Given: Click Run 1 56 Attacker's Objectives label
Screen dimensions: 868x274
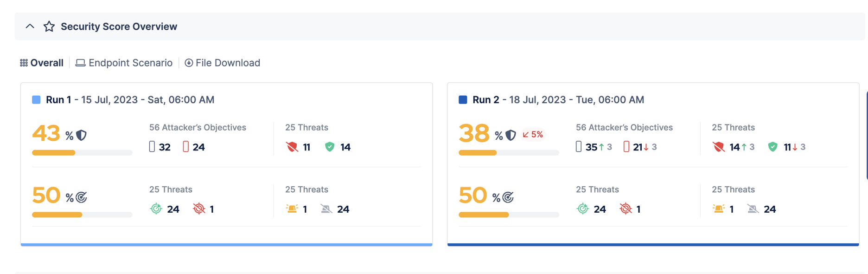Looking at the screenshot, I should [198, 127].
